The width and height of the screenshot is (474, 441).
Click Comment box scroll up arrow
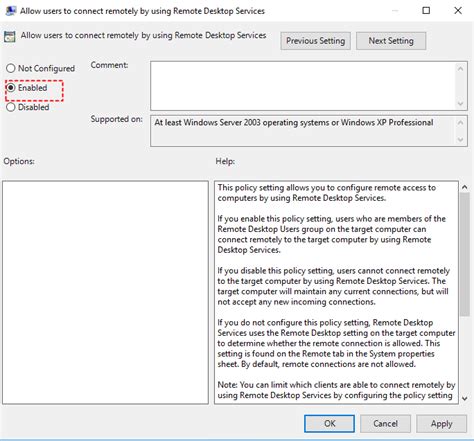461,69
